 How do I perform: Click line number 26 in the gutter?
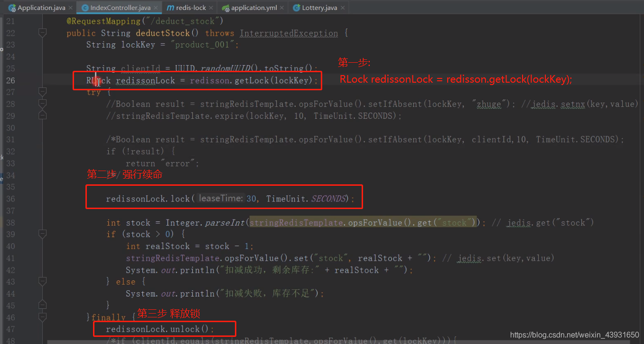click(10, 81)
